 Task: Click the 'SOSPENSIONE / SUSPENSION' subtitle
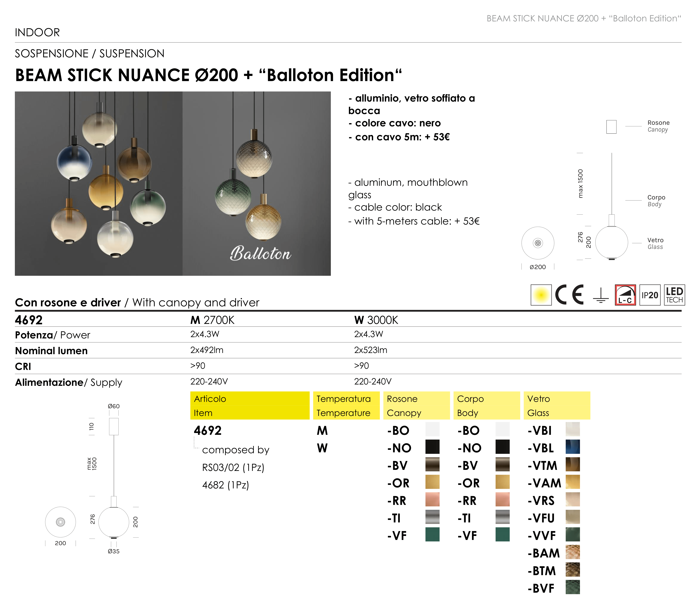coord(90,54)
